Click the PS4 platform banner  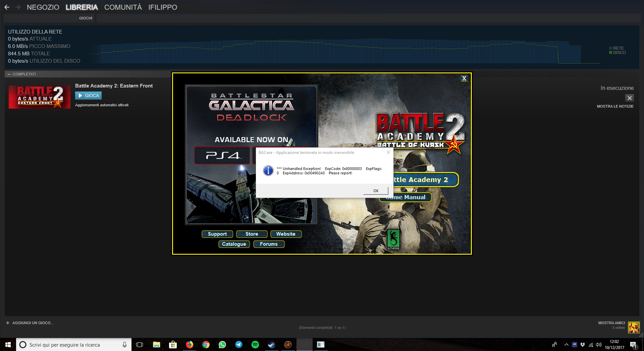click(x=222, y=155)
